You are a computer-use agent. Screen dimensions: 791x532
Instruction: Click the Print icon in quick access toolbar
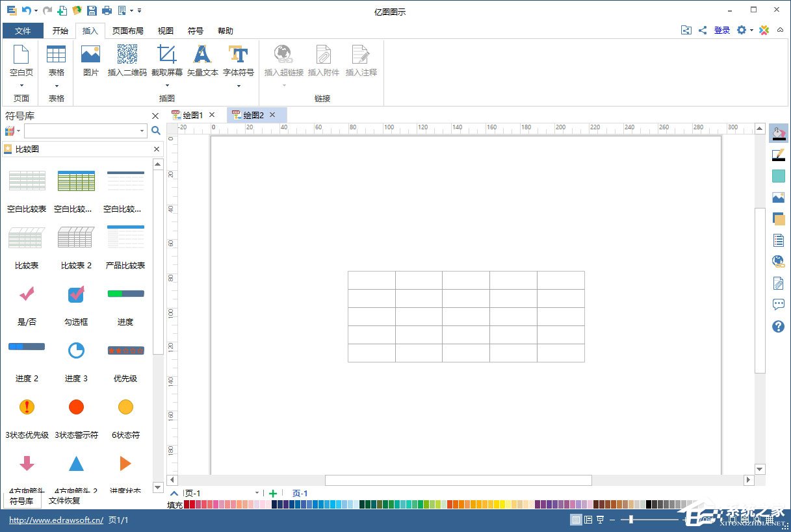tap(107, 10)
